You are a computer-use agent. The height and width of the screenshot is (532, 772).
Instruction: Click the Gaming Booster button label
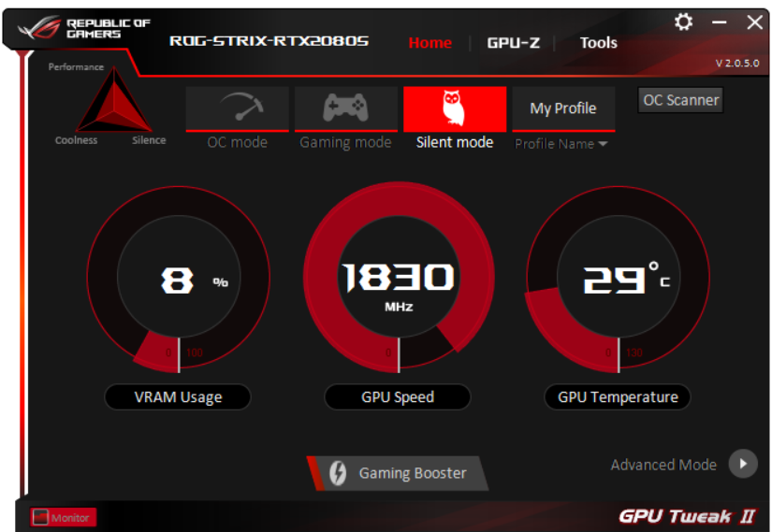pos(413,473)
